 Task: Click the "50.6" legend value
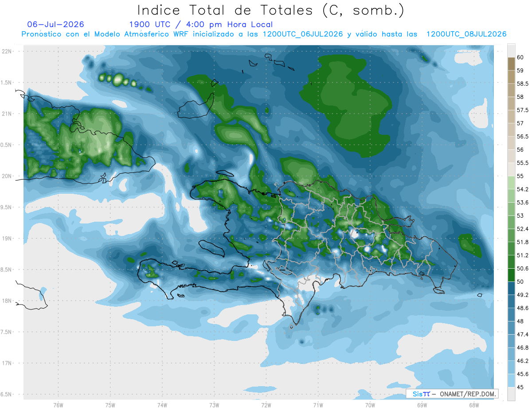click(522, 269)
